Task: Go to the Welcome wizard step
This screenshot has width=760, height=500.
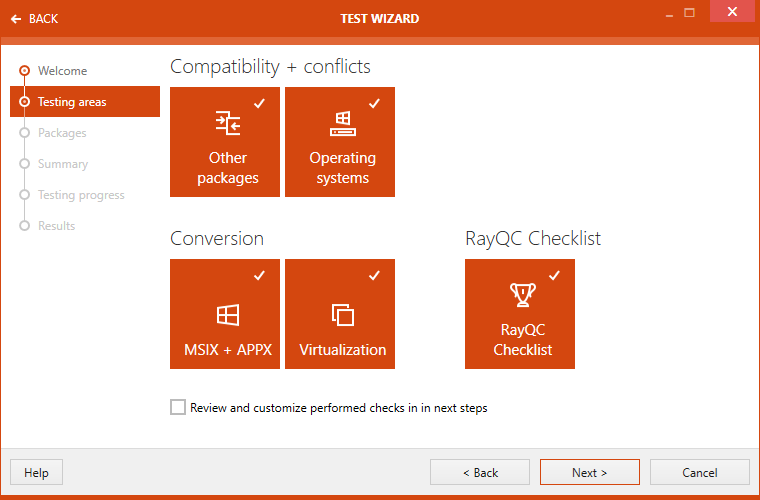Action: tap(62, 71)
